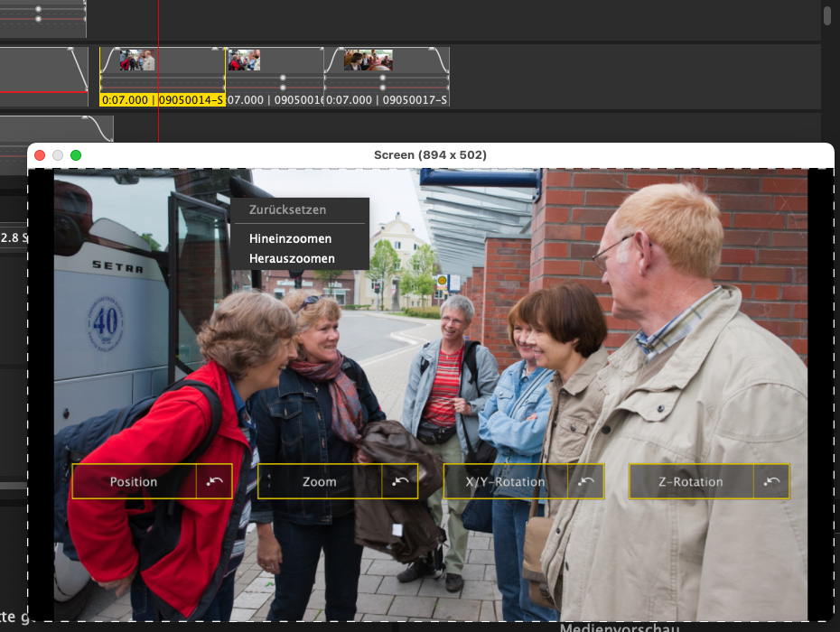Choose the X/Y-Rotation control
The image size is (840, 632).
pos(505,482)
